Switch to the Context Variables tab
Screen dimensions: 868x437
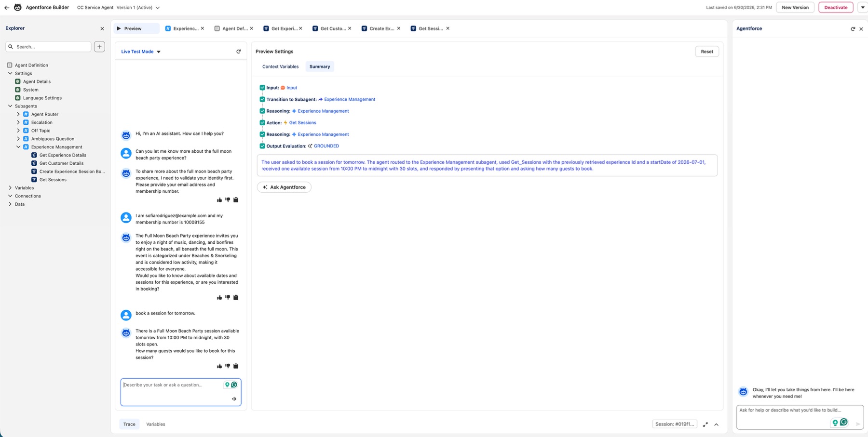[280, 66]
